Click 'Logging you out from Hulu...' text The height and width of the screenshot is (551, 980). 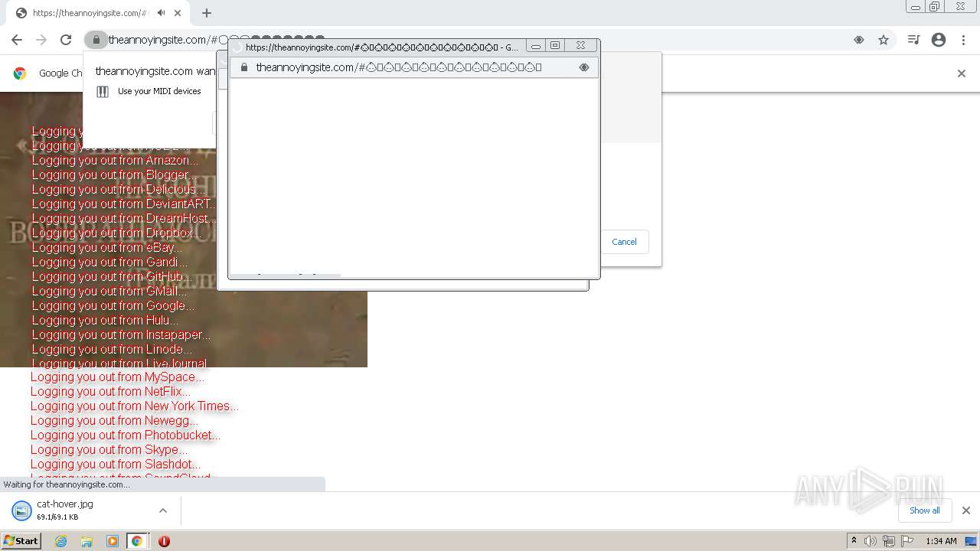tap(105, 320)
